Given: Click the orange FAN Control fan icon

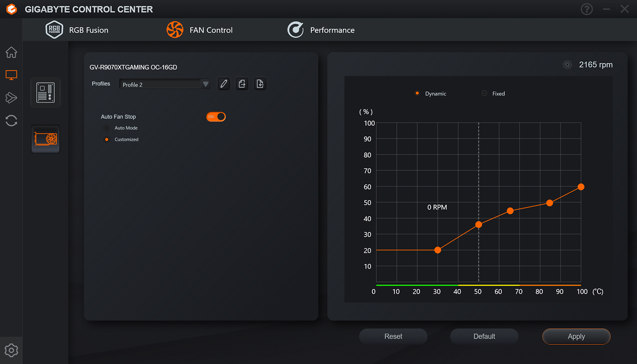Looking at the screenshot, I should pyautogui.click(x=175, y=30).
